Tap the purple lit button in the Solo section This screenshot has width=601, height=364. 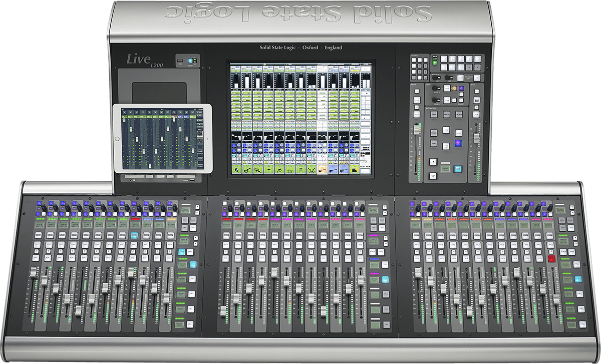461,88
